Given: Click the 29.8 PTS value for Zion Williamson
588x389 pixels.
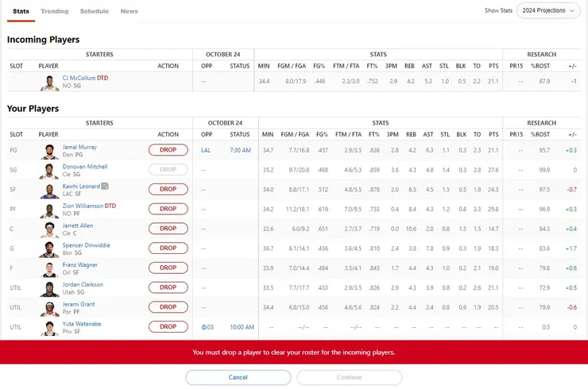Looking at the screenshot, I should (493, 209).
